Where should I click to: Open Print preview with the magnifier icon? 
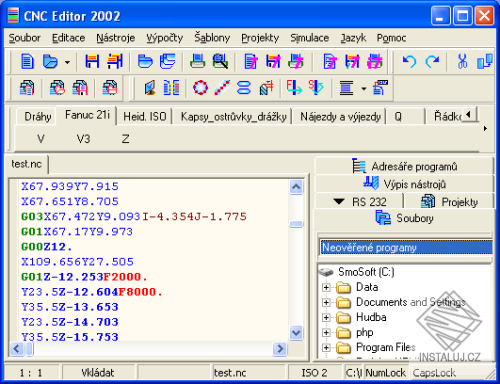(220, 62)
